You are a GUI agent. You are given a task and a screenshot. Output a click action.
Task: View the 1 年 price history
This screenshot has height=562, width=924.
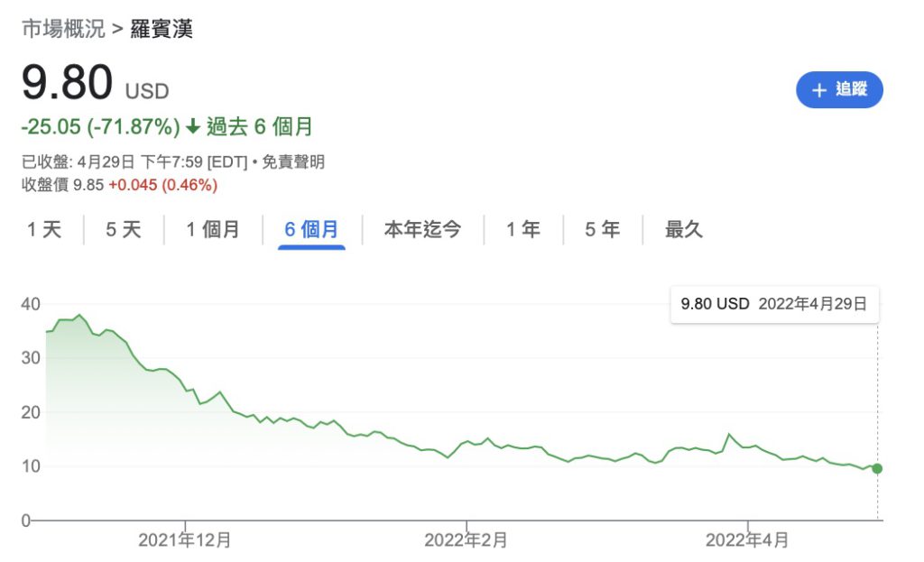click(x=523, y=230)
